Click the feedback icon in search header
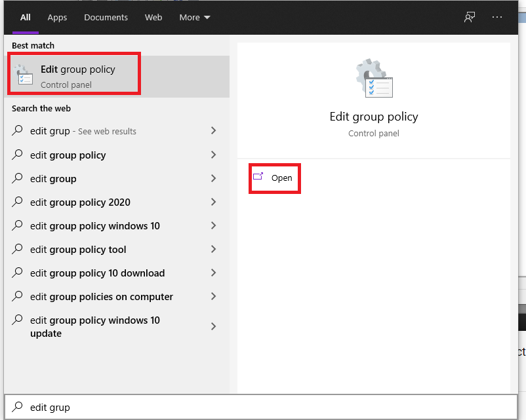526x420 pixels. [470, 17]
